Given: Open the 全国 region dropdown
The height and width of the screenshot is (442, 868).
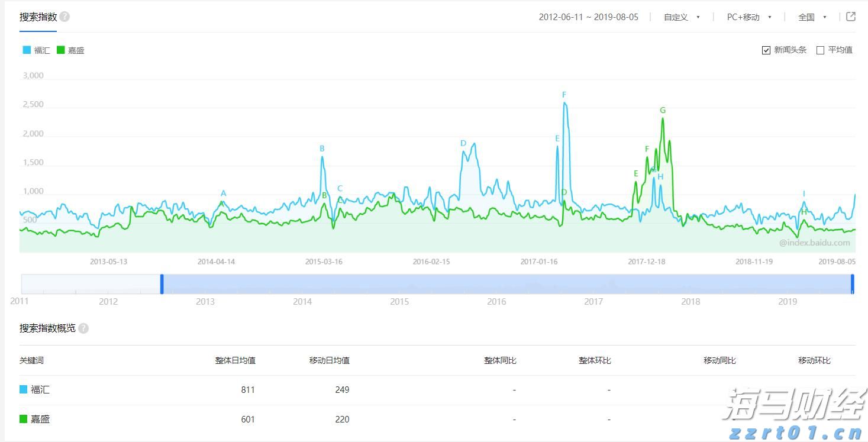Looking at the screenshot, I should pyautogui.click(x=812, y=17).
